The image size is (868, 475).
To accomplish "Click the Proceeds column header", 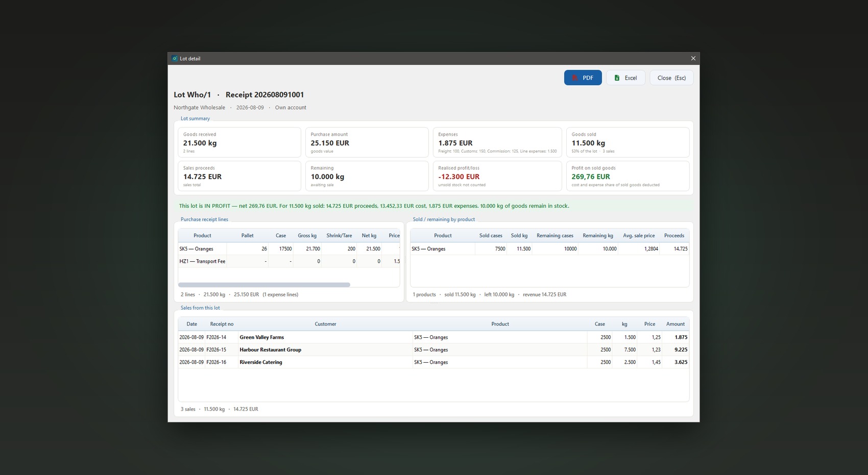I will click(x=674, y=235).
